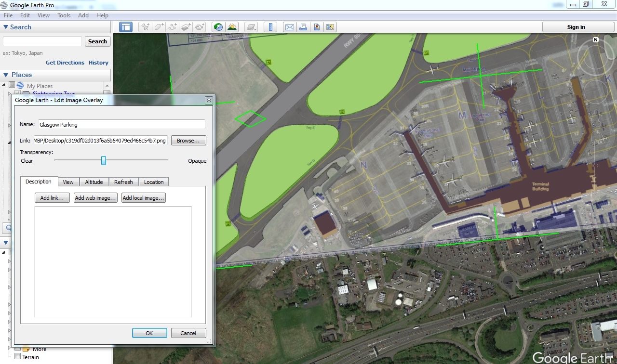
Task: Click in the search input field
Action: point(42,41)
